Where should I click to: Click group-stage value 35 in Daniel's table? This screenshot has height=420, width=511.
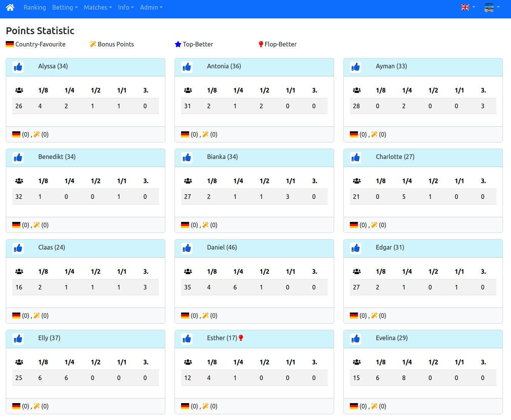(x=188, y=287)
